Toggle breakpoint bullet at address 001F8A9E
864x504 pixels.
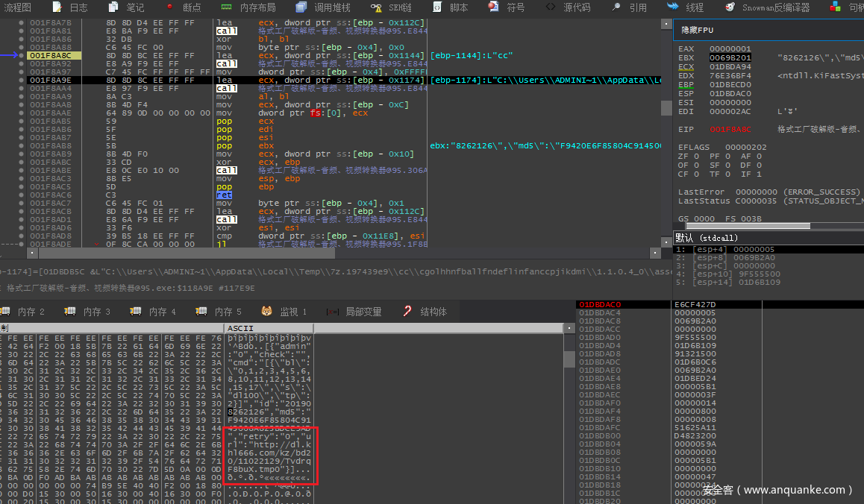point(22,80)
